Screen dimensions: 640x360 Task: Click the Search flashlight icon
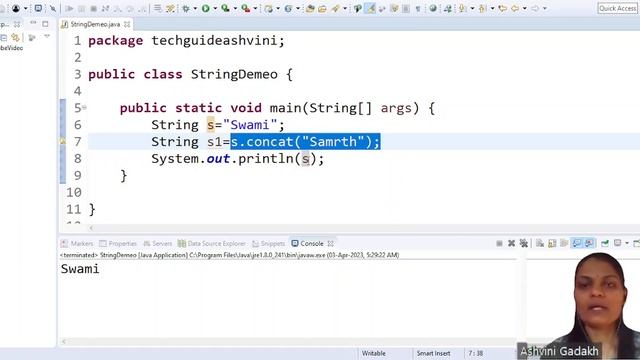click(x=336, y=8)
